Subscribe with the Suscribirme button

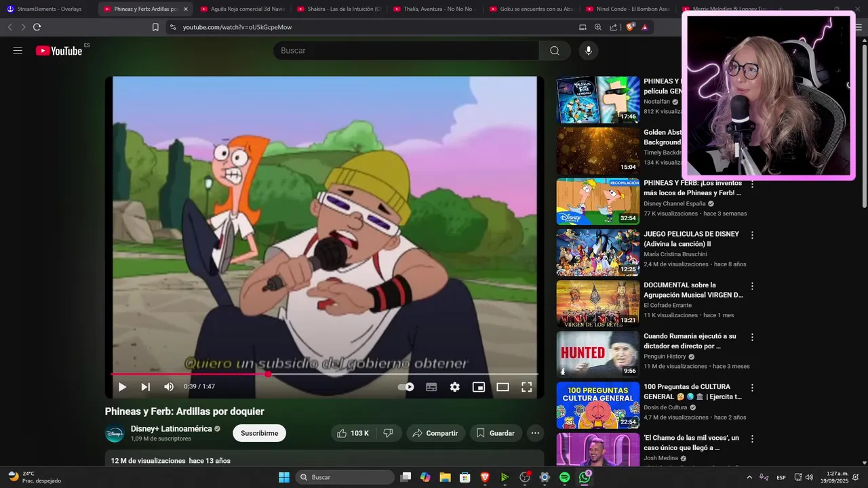(x=259, y=433)
